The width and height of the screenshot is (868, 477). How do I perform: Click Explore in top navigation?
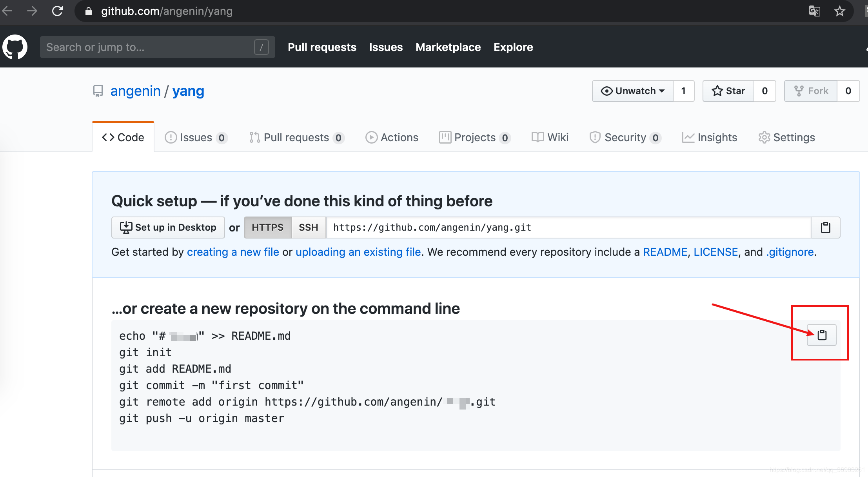514,47
